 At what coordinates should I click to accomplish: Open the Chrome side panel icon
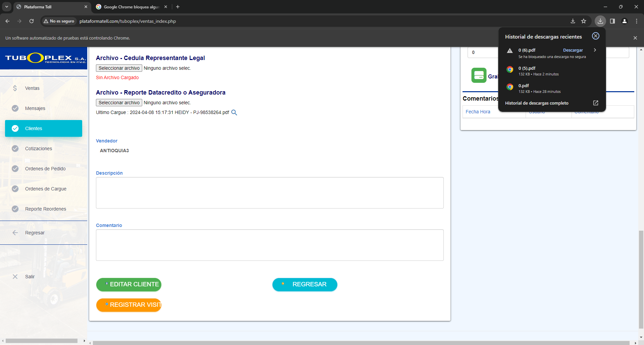tap(612, 21)
